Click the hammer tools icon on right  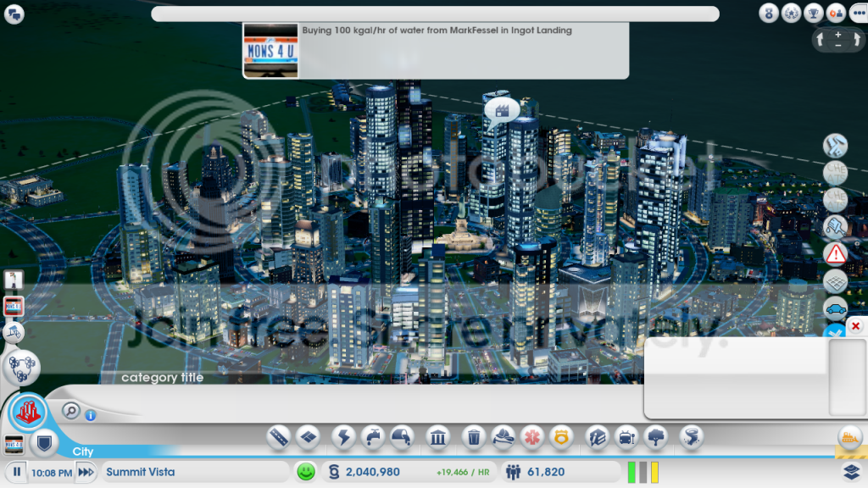tap(835, 146)
